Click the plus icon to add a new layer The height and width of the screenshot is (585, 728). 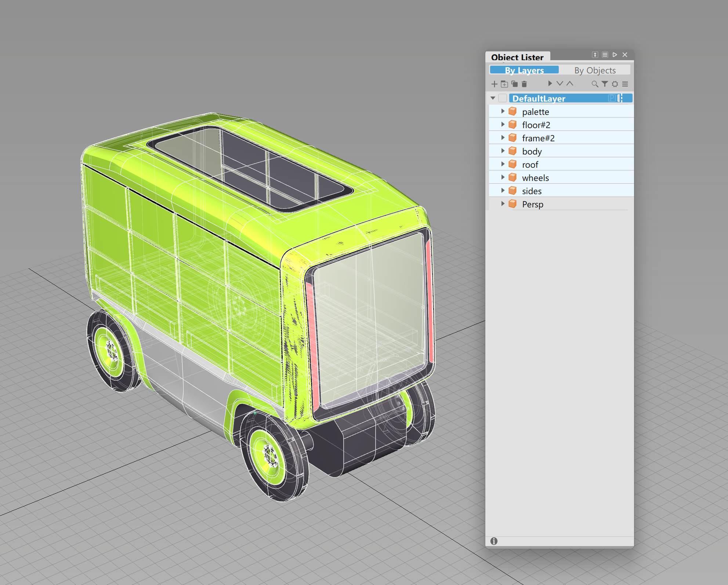(494, 84)
